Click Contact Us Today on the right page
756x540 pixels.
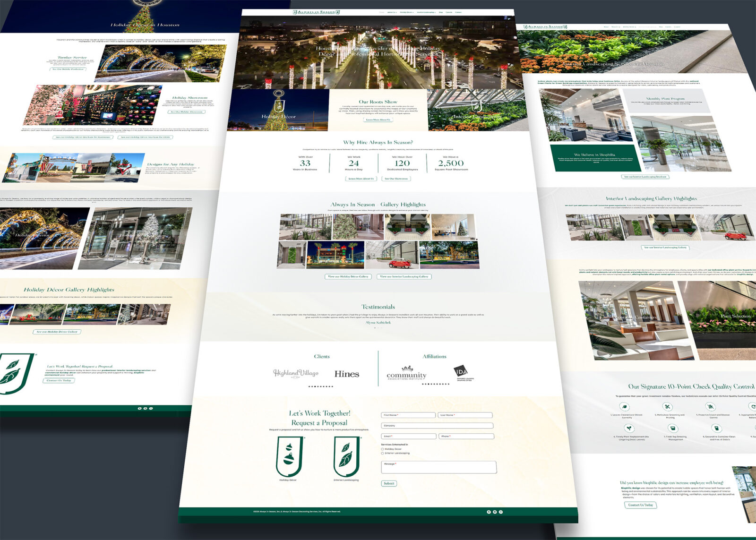click(x=640, y=505)
